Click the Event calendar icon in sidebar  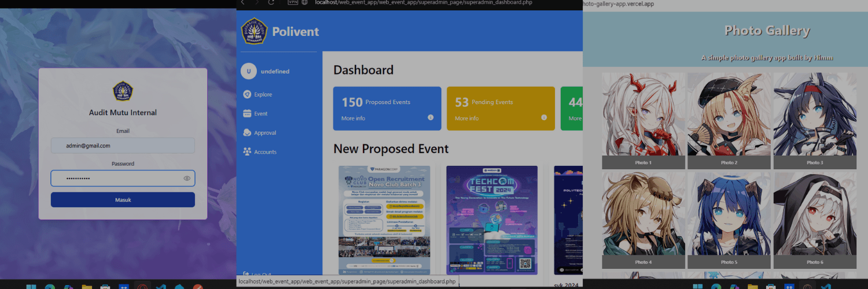(x=248, y=114)
